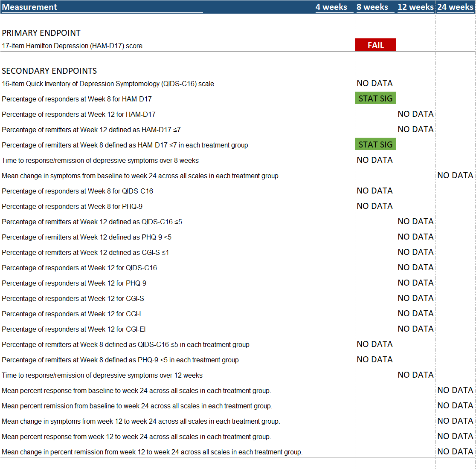This screenshot has height=471, width=476.
Task: Select Time to response/remission over 12 weeks
Action: [102, 376]
